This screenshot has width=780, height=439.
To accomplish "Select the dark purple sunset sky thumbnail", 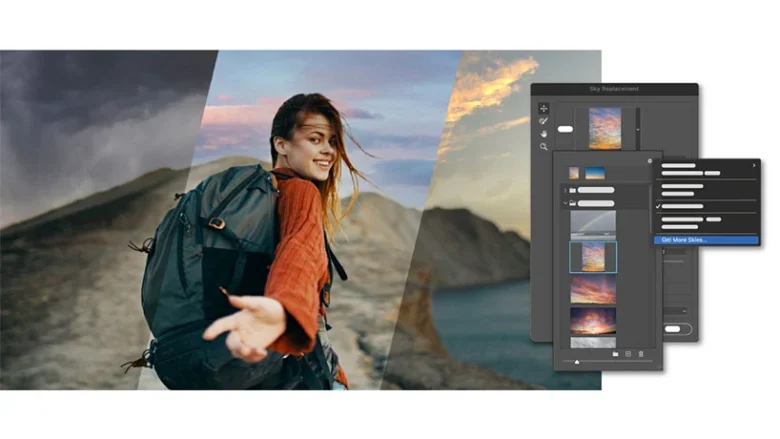I will point(593,321).
